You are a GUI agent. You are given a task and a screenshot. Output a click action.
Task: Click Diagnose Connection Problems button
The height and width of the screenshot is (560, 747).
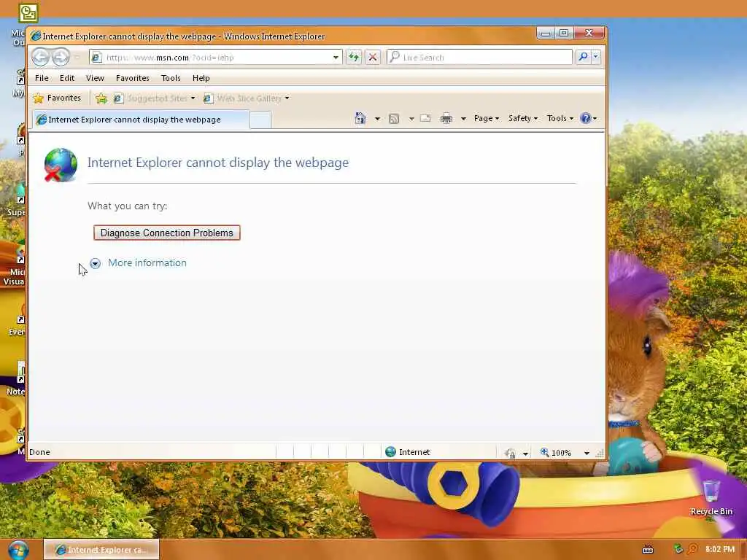pyautogui.click(x=167, y=233)
